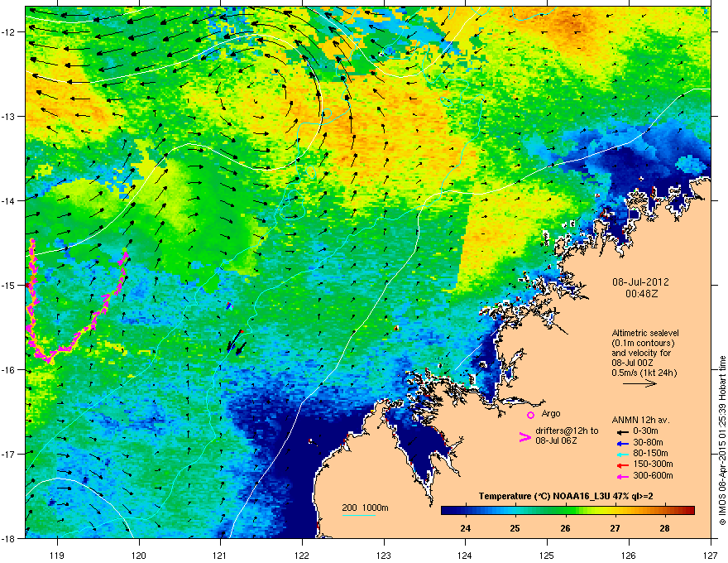
Task: Click the 00:48Z time label
Action: coord(641,294)
